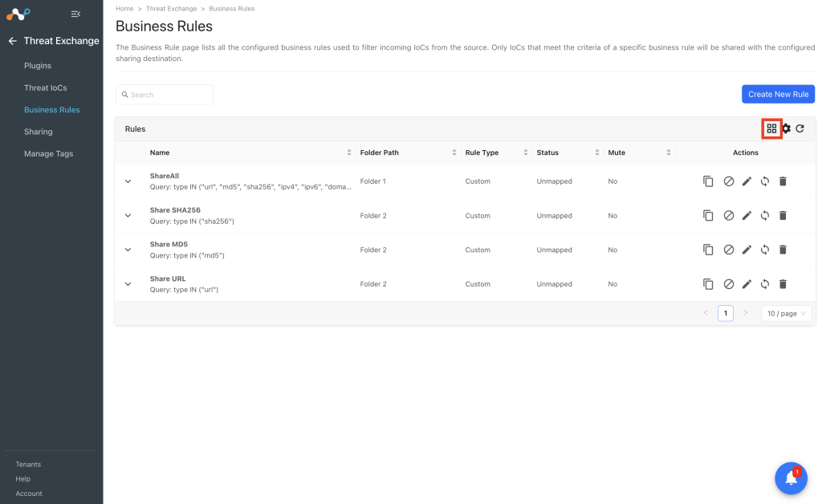Expand the Share URL rule row
The height and width of the screenshot is (504, 822).
[128, 284]
